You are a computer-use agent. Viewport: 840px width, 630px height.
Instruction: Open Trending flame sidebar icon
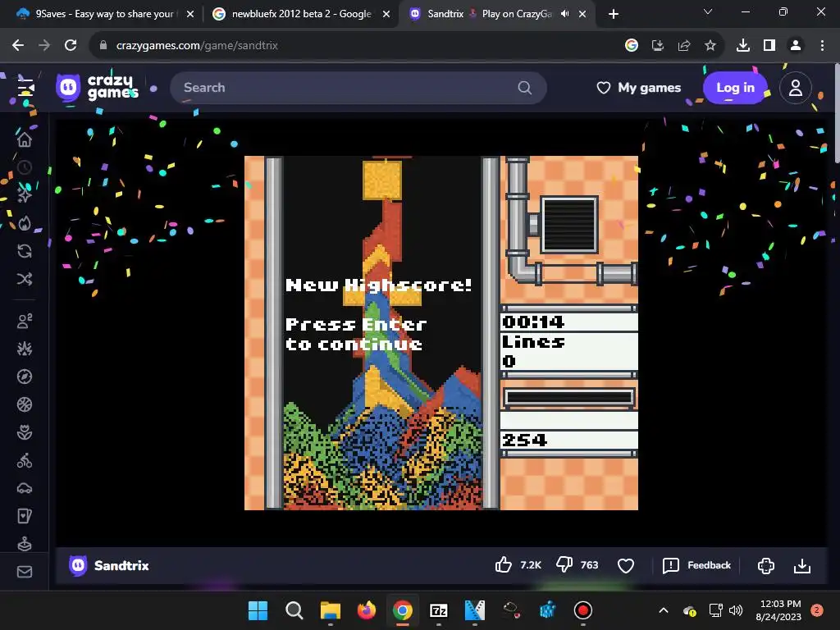point(25,223)
